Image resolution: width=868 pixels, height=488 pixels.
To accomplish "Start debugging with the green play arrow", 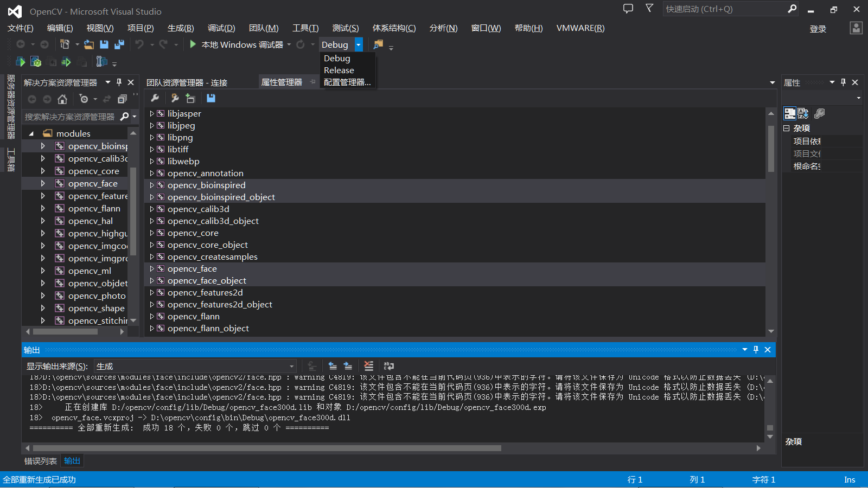I will [x=193, y=44].
